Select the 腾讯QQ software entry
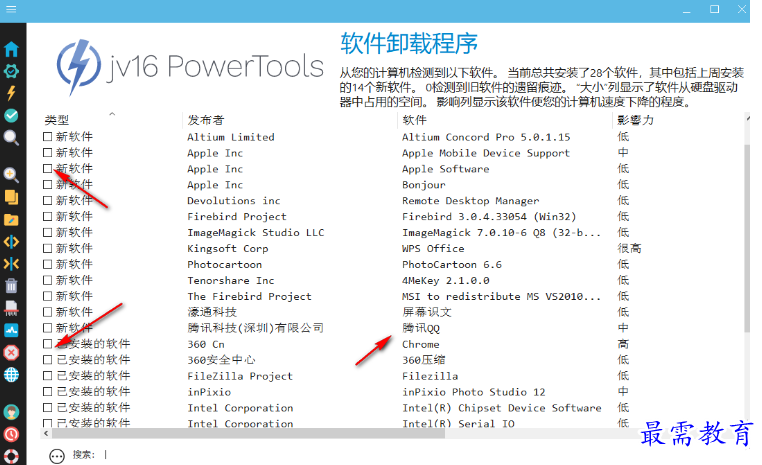This screenshot has width=762, height=465. point(421,328)
